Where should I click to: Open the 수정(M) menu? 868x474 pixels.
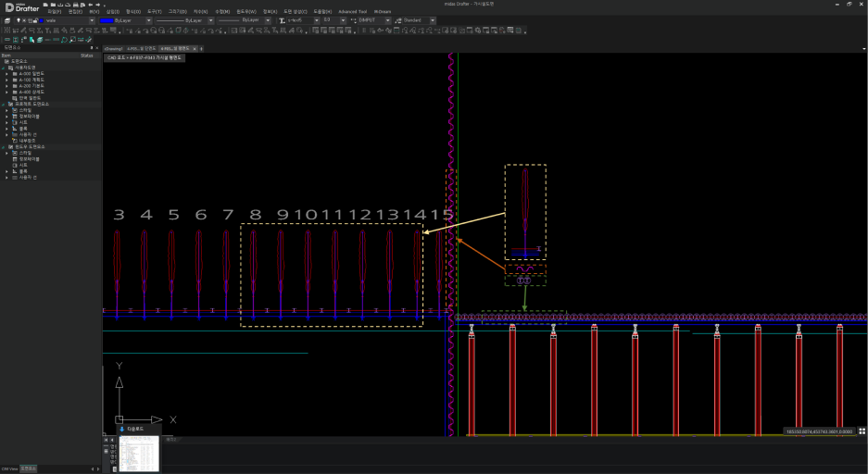point(222,12)
